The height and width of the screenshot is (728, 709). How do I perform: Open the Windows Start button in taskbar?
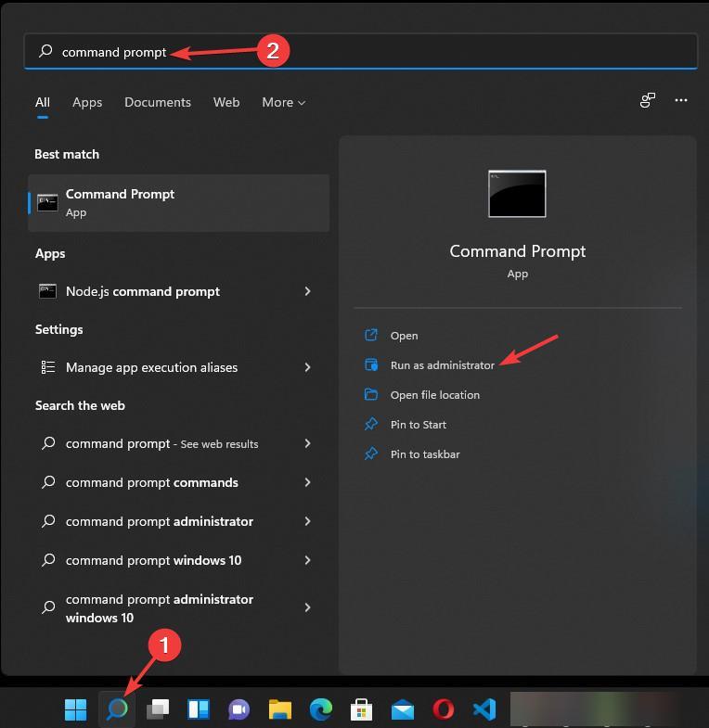click(76, 709)
